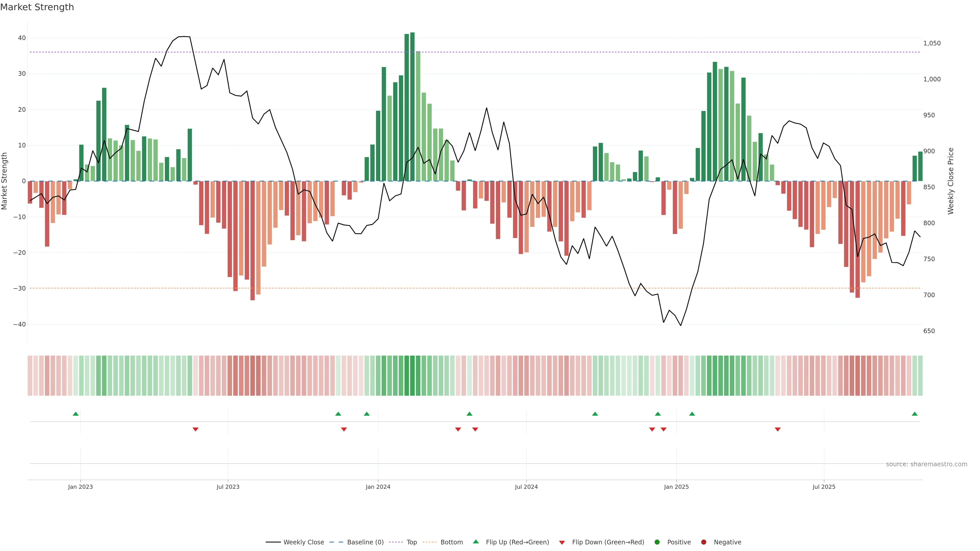This screenshot has width=980, height=551.
Task: Click the red flip-down marker before Jul 2025
Action: pos(778,429)
